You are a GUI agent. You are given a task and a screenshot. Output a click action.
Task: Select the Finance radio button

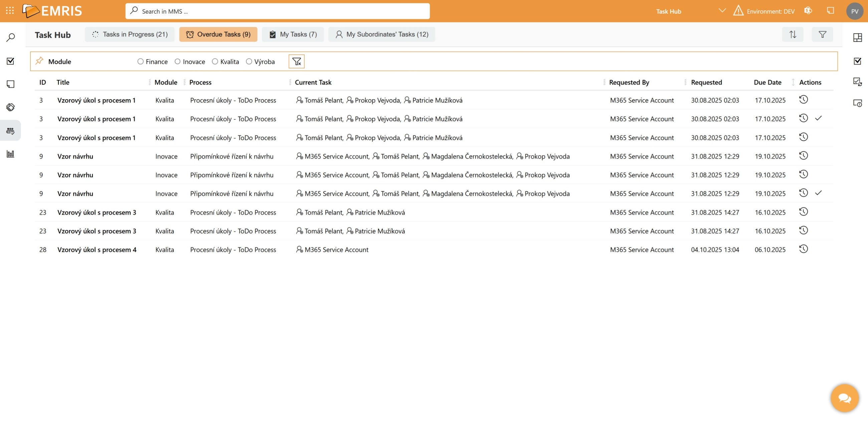pos(141,61)
